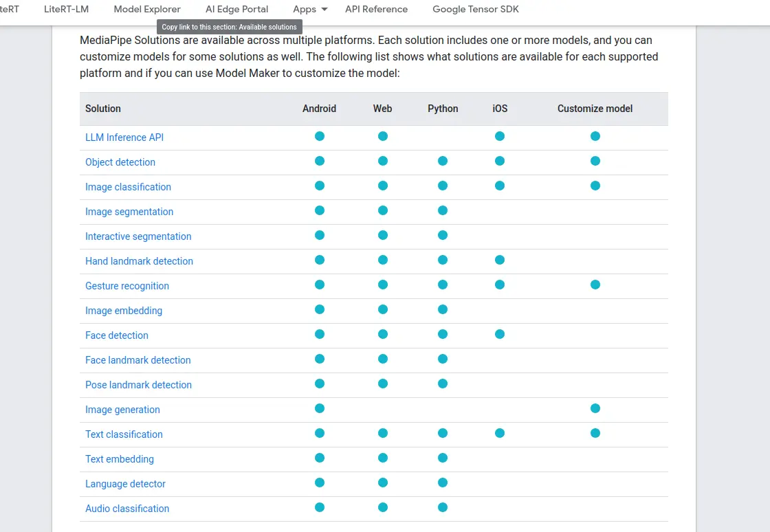Viewport: 770px width, 532px height.
Task: Click the iOS dot for Hand landmark detection
Action: [x=500, y=260]
